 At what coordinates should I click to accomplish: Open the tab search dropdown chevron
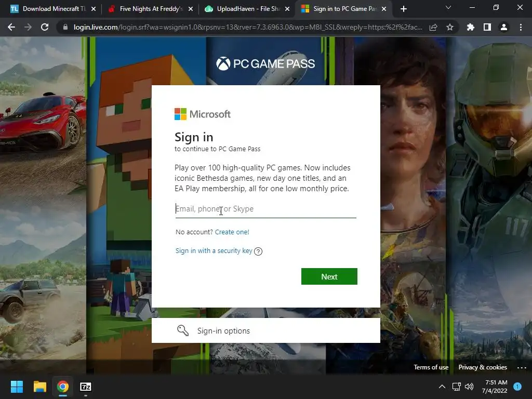tap(448, 7)
